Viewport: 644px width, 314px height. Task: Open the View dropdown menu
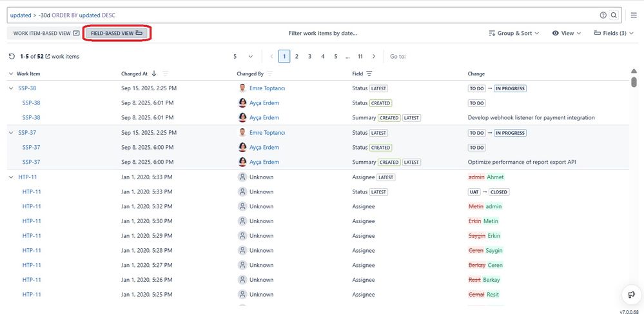click(567, 33)
